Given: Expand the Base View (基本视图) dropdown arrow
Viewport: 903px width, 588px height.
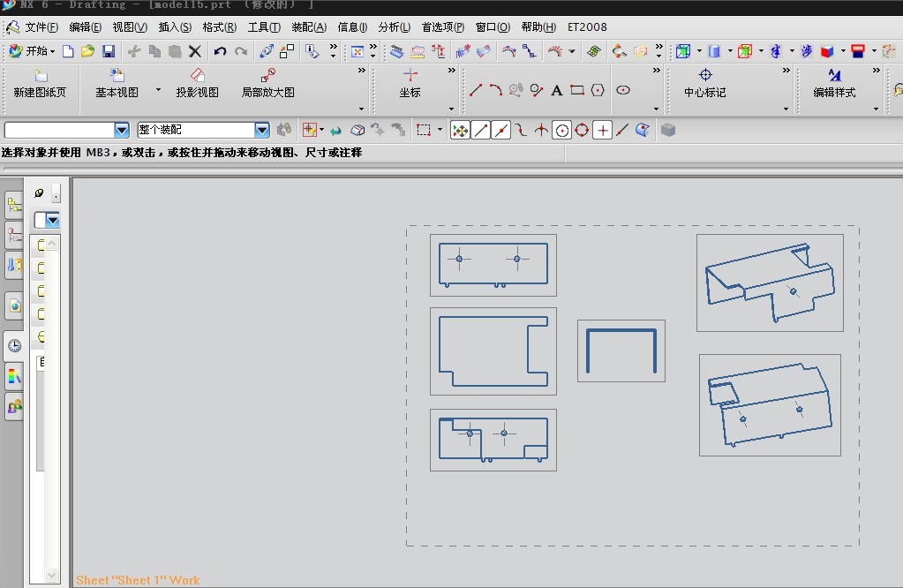Looking at the screenshot, I should (159, 90).
